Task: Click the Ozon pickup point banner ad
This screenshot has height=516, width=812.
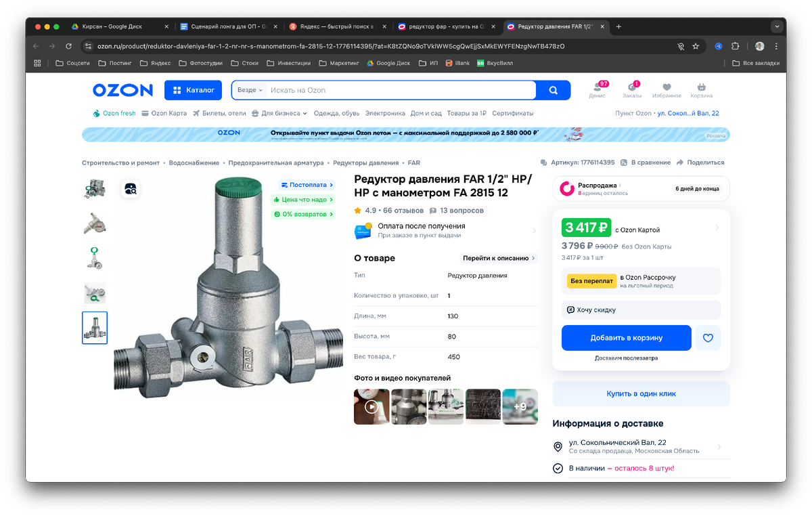Action: tap(406, 134)
